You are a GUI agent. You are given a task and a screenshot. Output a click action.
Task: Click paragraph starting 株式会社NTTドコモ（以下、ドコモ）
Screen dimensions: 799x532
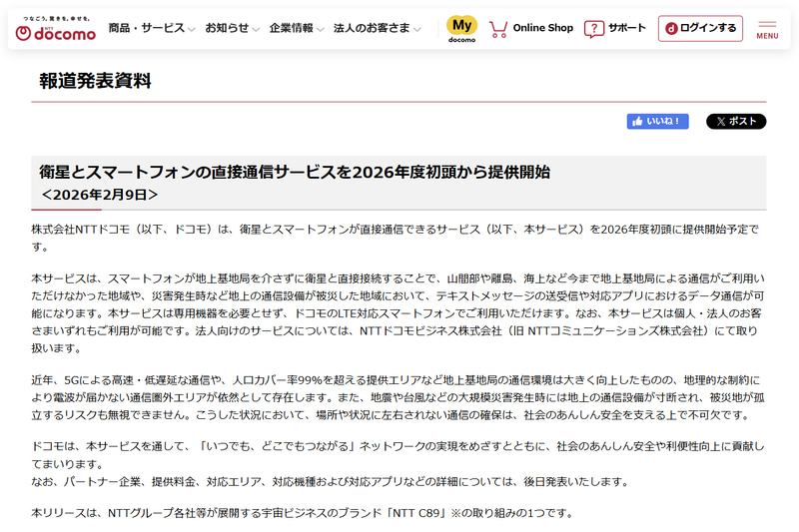[396, 239]
